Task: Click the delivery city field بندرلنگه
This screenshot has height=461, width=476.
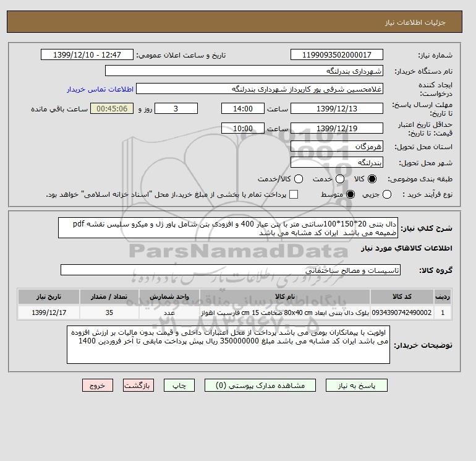Action: coord(337,163)
